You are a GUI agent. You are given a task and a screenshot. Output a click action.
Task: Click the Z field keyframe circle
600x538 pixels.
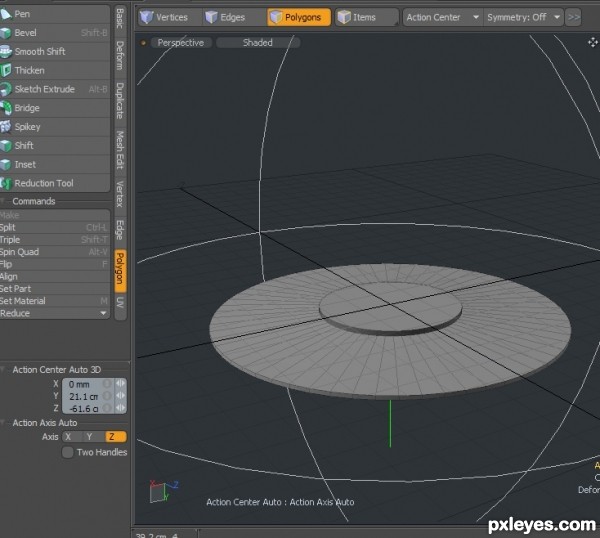pyautogui.click(x=108, y=408)
